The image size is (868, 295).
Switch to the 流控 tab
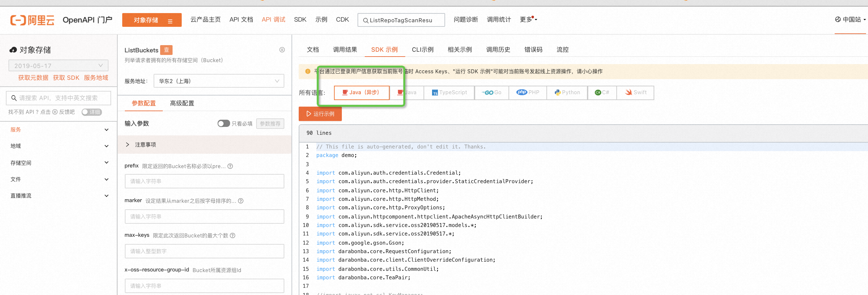pos(562,50)
